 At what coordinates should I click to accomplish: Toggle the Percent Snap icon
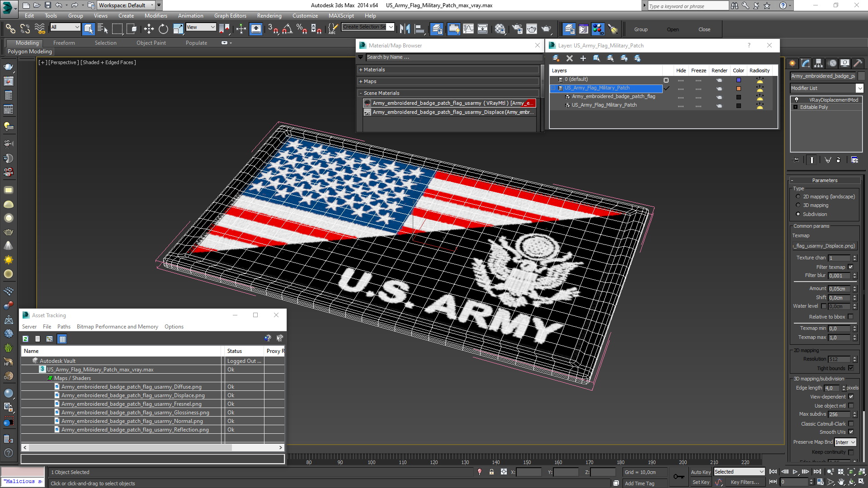click(302, 29)
